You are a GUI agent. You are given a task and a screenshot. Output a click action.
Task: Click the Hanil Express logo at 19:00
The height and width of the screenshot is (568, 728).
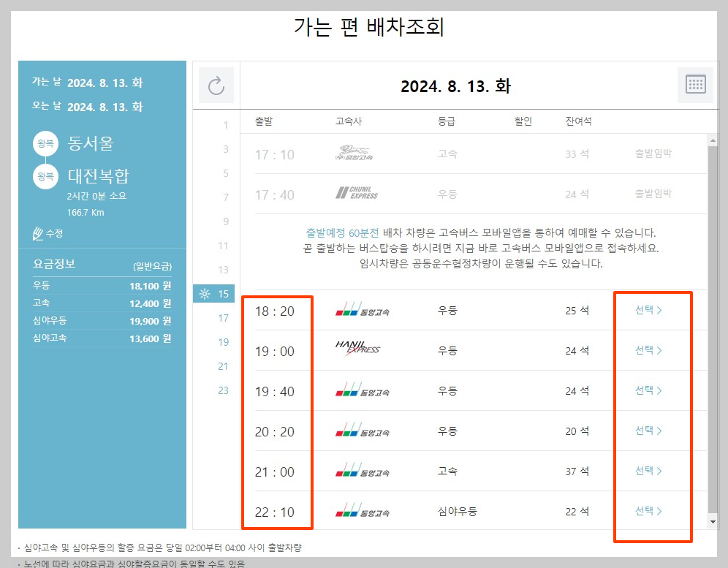[x=357, y=348]
